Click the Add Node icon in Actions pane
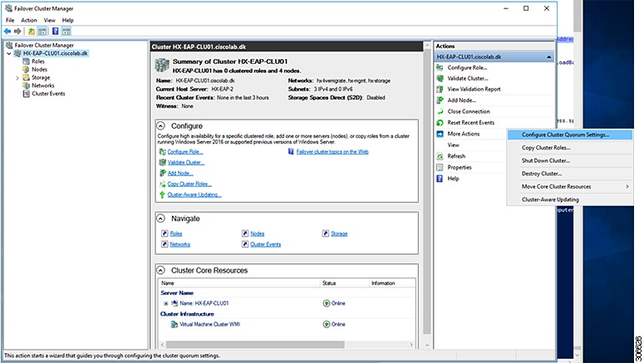This screenshot has height=363, width=644. pos(440,100)
